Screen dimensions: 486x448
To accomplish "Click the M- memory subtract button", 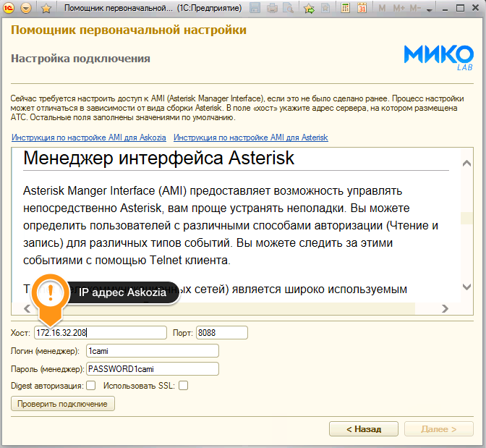I will click(x=415, y=9).
